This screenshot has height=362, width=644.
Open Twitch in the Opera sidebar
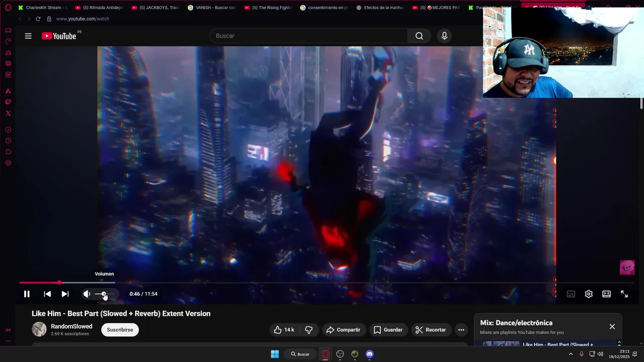pyautogui.click(x=8, y=102)
